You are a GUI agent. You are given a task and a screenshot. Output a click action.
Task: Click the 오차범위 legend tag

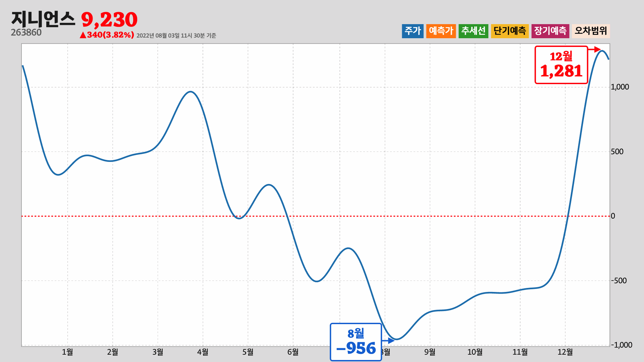[x=591, y=31]
